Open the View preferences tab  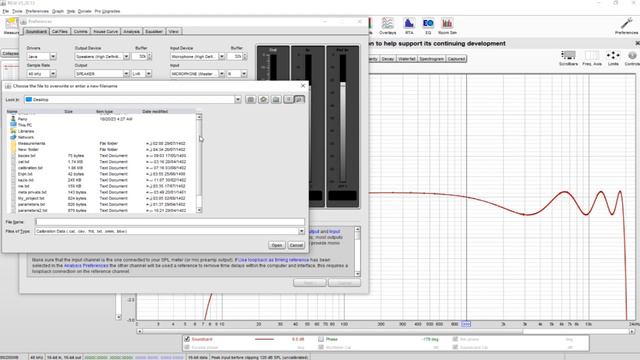pyautogui.click(x=173, y=31)
